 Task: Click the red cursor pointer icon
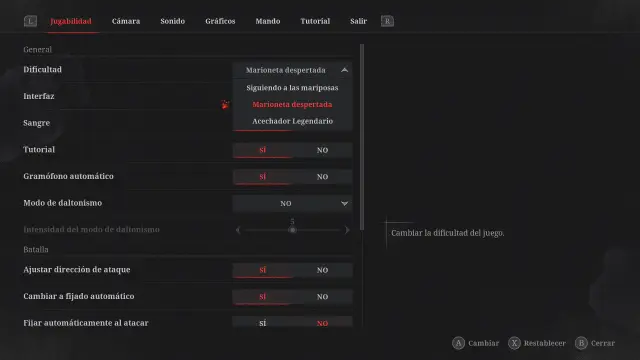(x=225, y=104)
